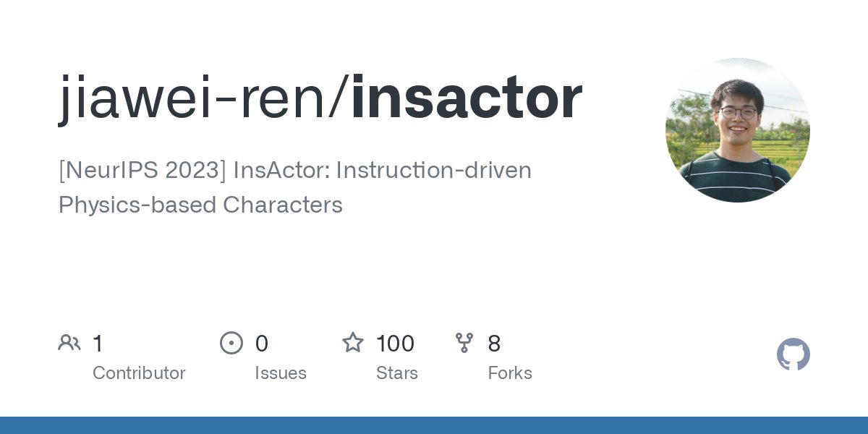Click the "Contributor" label

[x=139, y=373]
